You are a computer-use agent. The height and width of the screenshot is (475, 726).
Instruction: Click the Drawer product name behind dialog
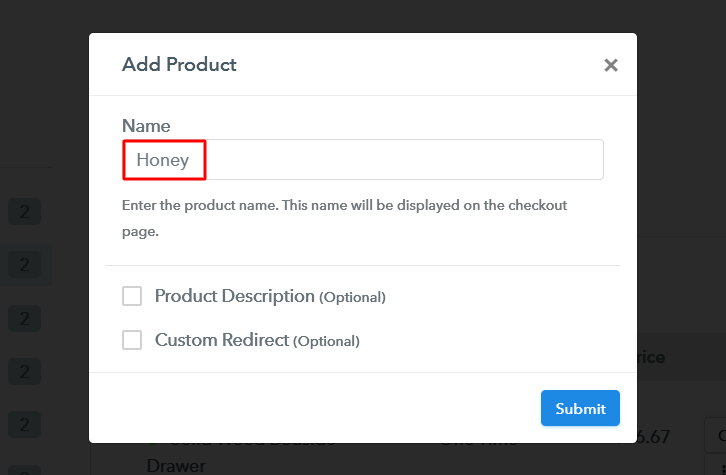click(176, 466)
